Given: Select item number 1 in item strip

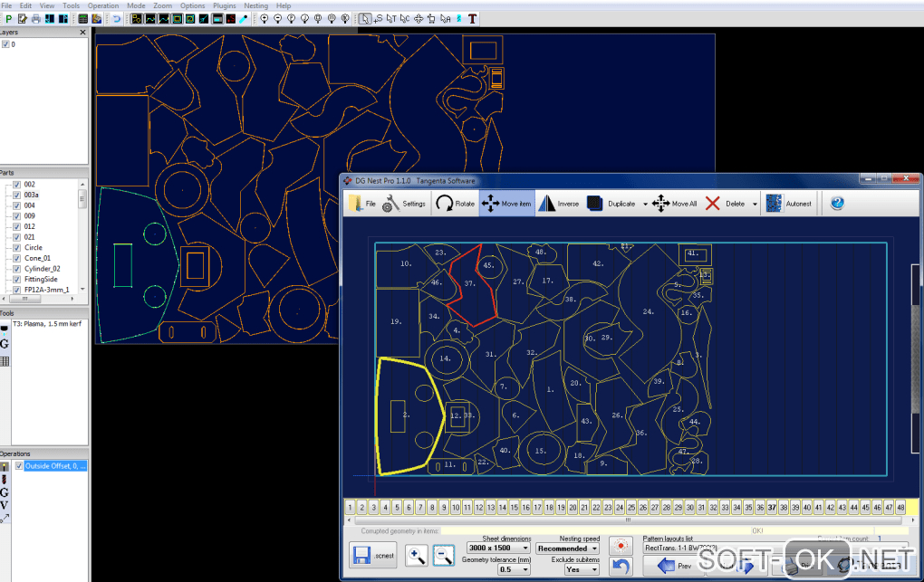Looking at the screenshot, I should click(x=350, y=507).
